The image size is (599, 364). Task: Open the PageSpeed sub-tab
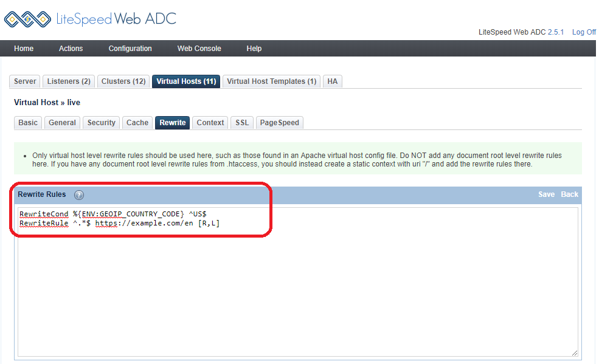tap(279, 123)
